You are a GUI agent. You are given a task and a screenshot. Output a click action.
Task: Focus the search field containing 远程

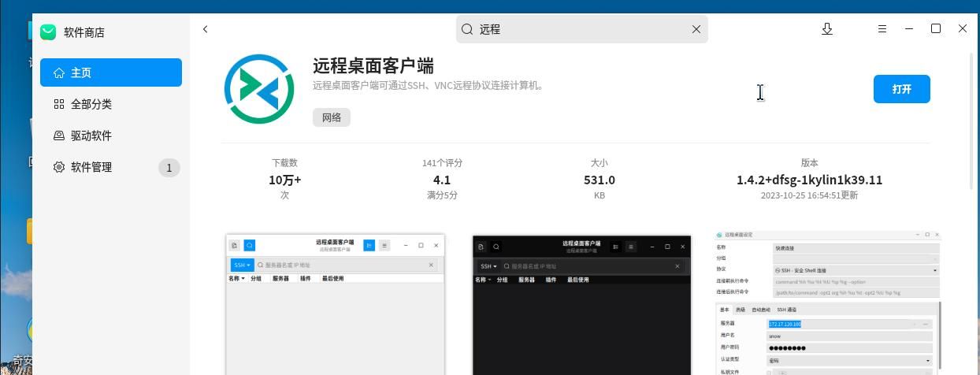582,29
